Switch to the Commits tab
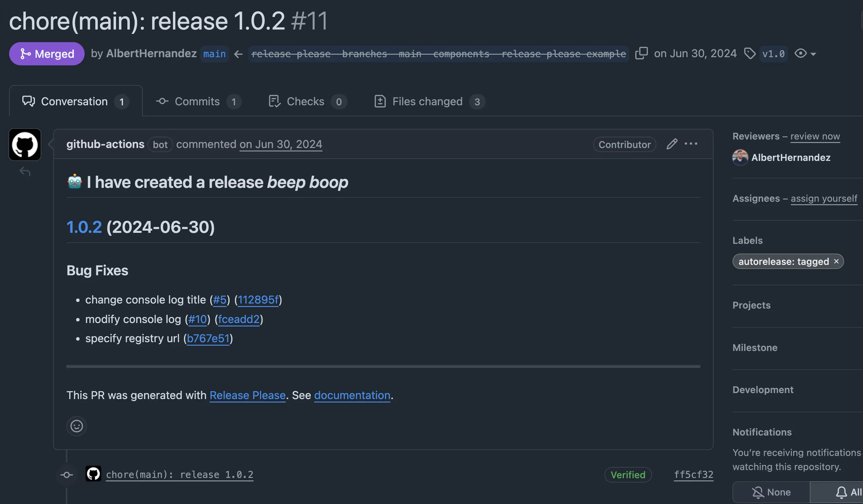Viewport: 863px width, 504px height. (x=198, y=101)
